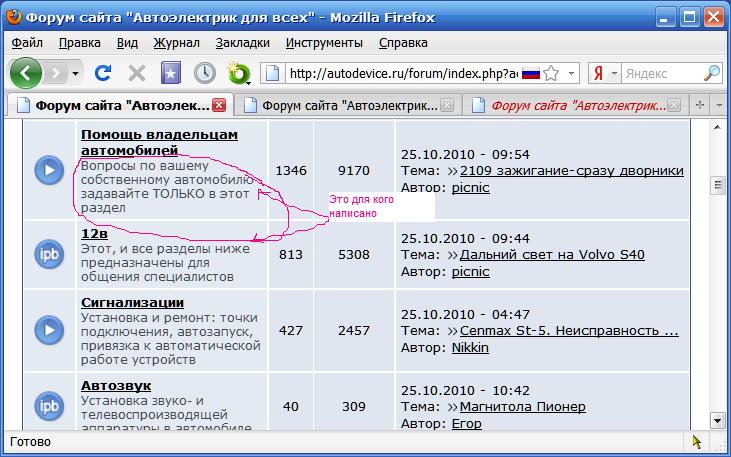Open topic 2109 зажигание-сразу дворники

[572, 171]
